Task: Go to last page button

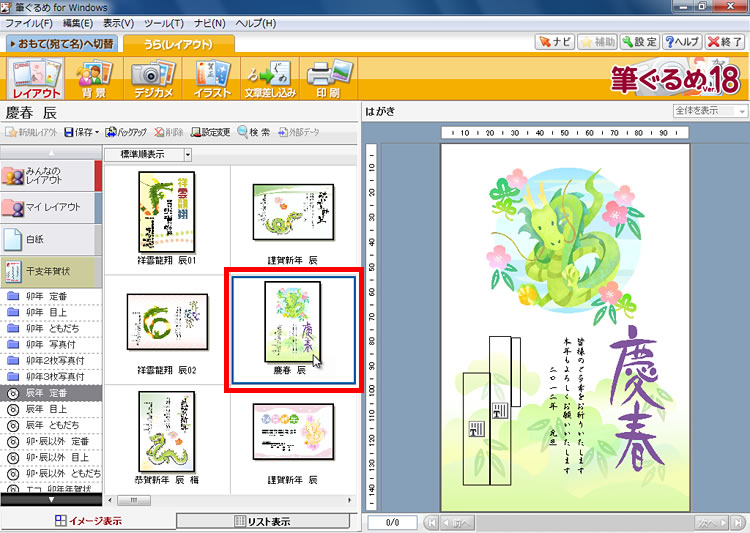Action: 738,522
